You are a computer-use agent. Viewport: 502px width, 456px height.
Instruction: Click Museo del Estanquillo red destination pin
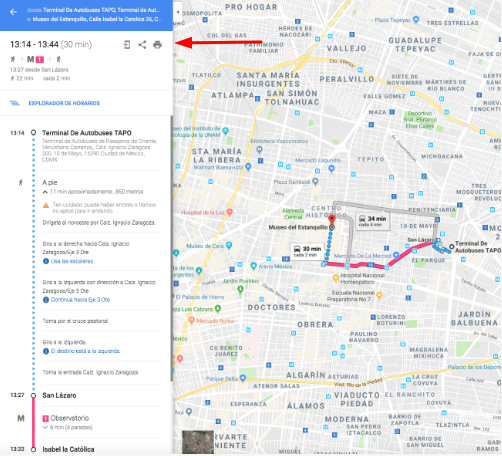pyautogui.click(x=332, y=220)
